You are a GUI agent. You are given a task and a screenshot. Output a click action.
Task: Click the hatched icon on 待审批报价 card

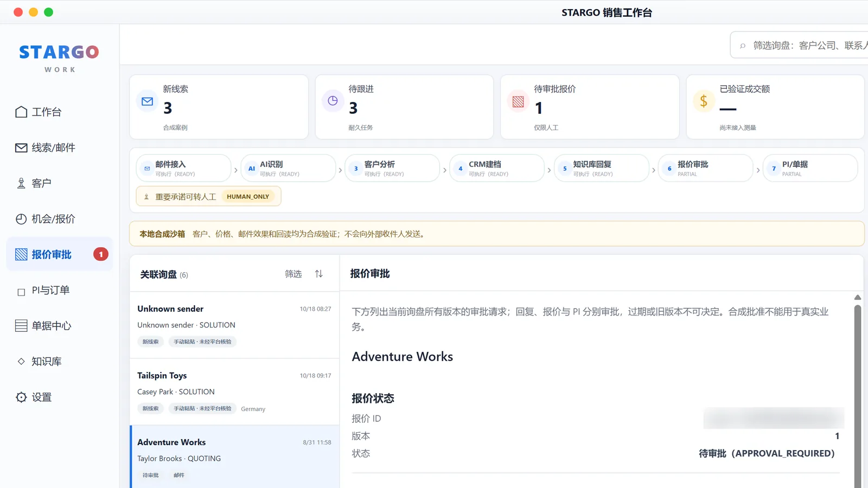(518, 101)
